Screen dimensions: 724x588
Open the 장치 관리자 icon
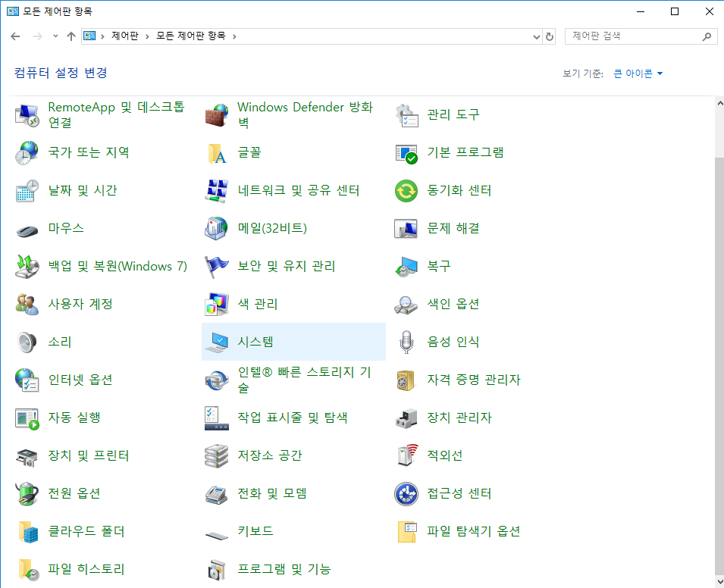(x=406, y=418)
